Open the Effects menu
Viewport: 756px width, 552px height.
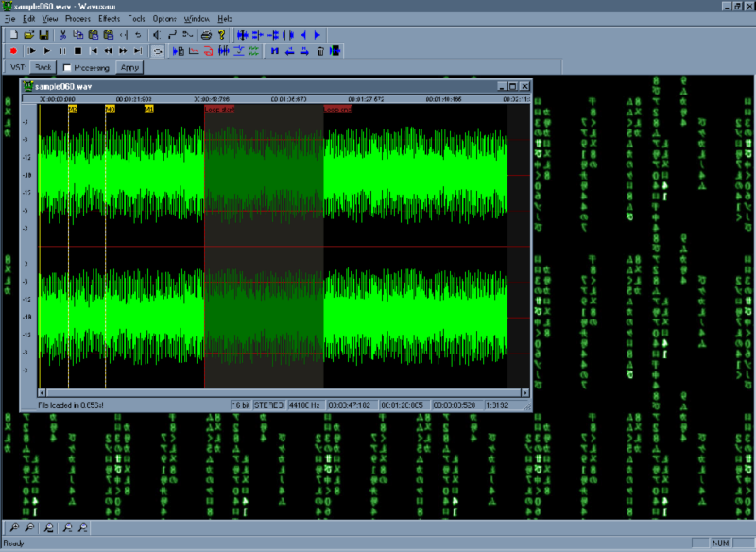coord(109,17)
